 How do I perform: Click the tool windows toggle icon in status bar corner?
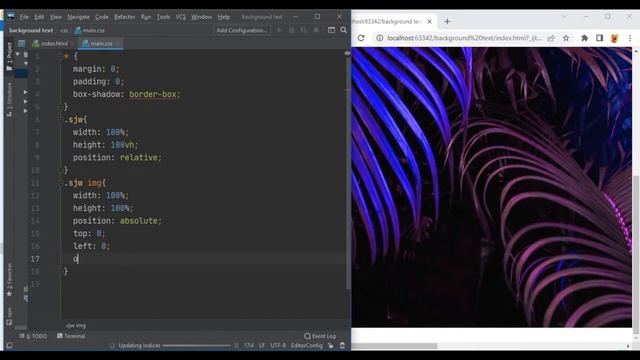(x=9, y=346)
